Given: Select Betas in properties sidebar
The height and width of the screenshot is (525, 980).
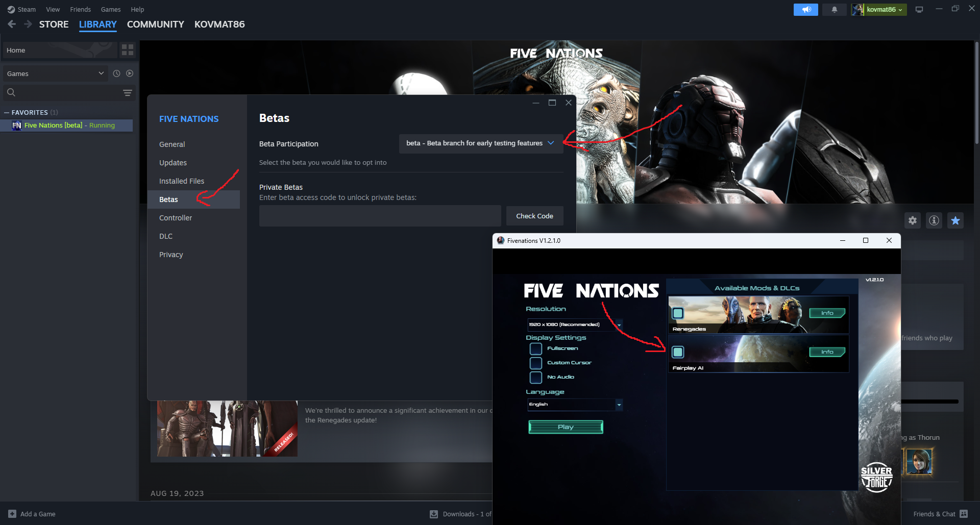Looking at the screenshot, I should pyautogui.click(x=193, y=199).
